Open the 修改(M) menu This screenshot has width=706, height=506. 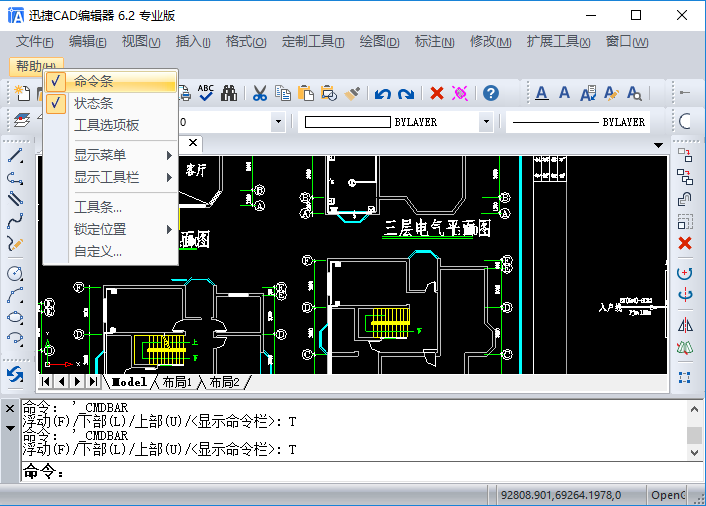pos(490,42)
